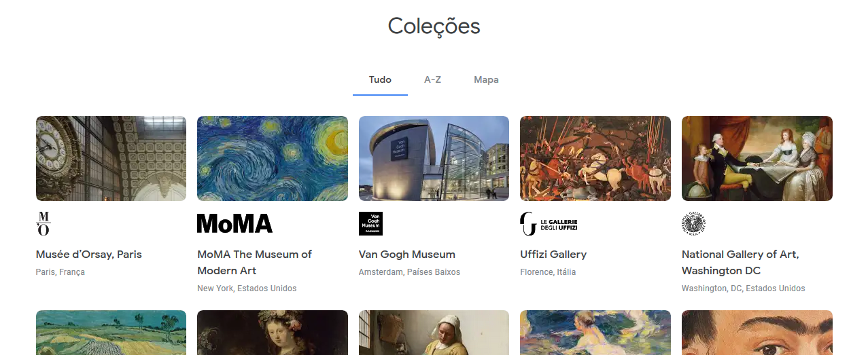868x355 pixels.
Task: Open the Frida Kahlo portrait thumbnail
Action: coord(757,333)
